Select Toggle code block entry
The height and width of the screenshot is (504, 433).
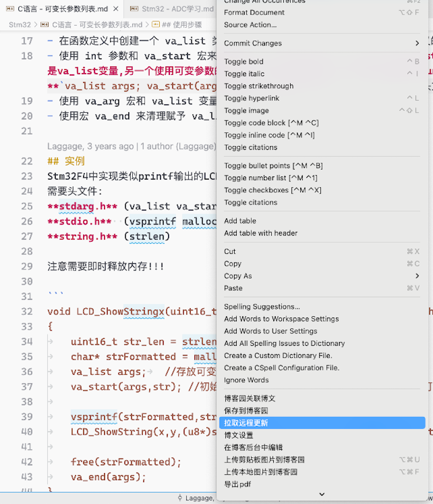point(322,123)
